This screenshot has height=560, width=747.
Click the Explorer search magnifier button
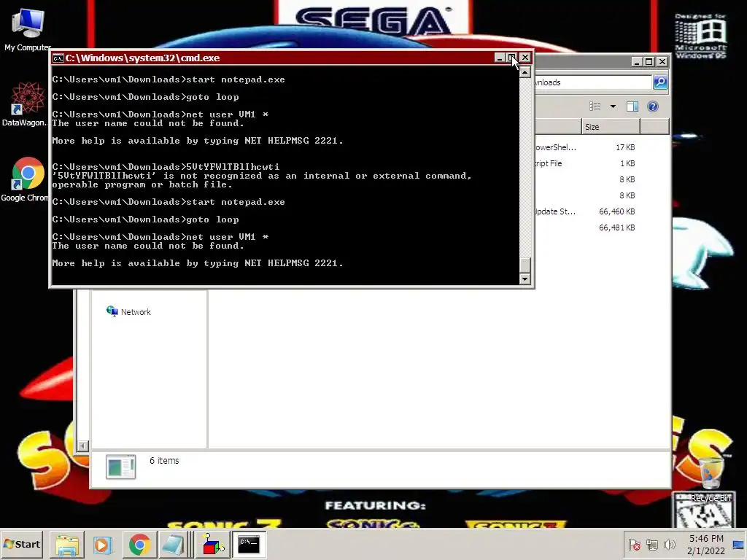pyautogui.click(x=659, y=82)
